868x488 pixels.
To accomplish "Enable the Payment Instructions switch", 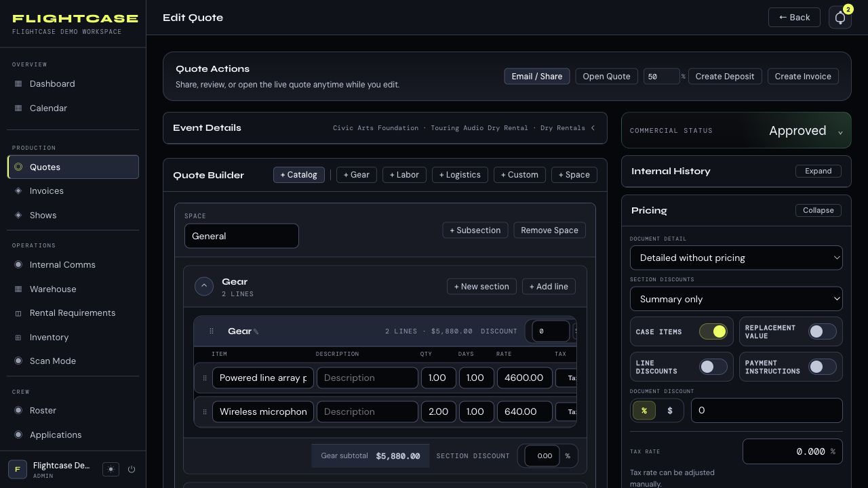I will coord(823,367).
